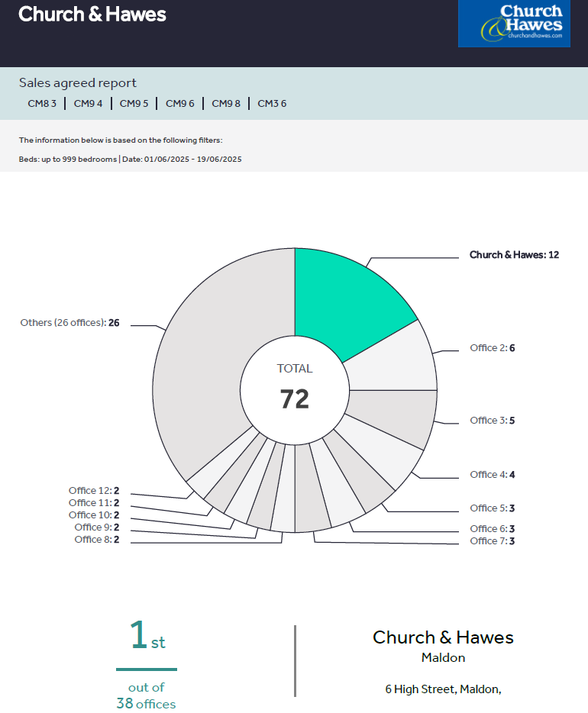Click the 1st ranking number
The width and height of the screenshot is (588, 713).
[x=147, y=635]
